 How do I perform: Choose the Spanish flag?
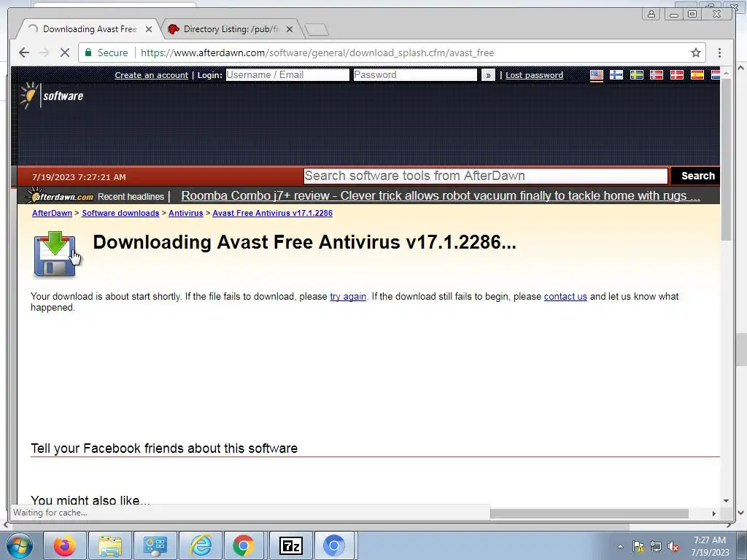(x=697, y=75)
